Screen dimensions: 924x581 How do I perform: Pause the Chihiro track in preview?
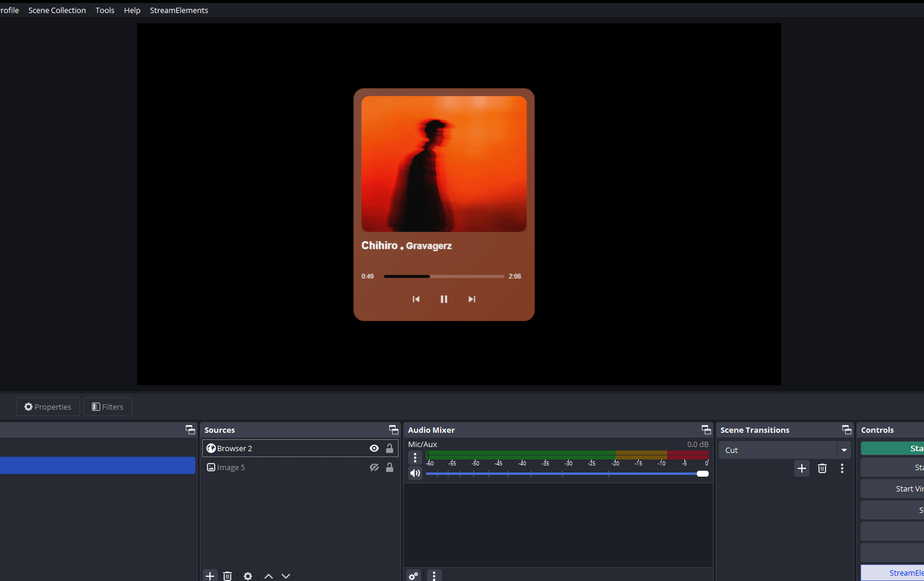(444, 299)
